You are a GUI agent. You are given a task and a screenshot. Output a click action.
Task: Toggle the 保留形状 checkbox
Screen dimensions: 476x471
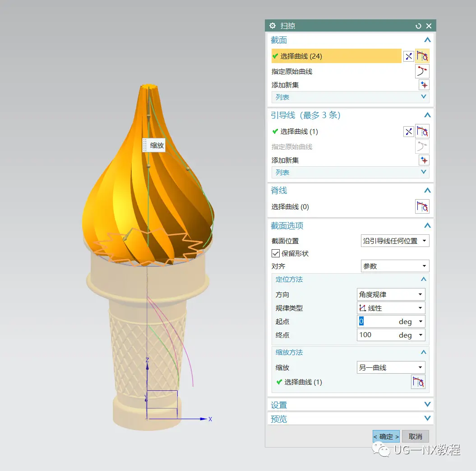point(276,254)
